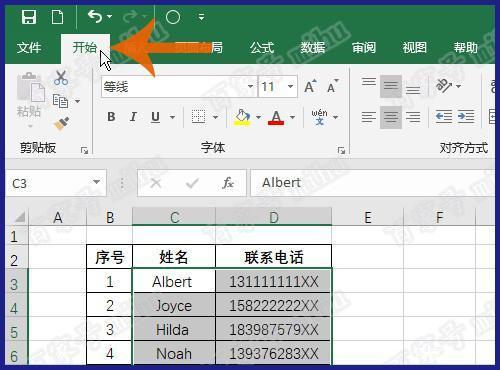Click the fx insert function icon

tap(228, 183)
